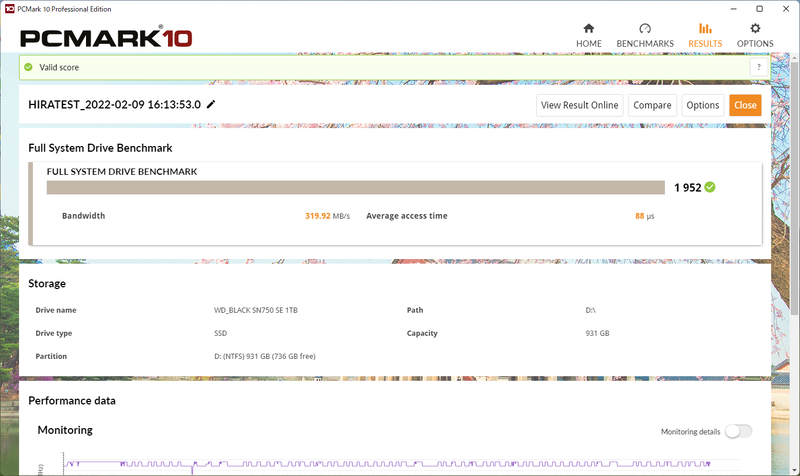Image resolution: width=800 pixels, height=476 pixels.
Task: Click the Storage section heading
Action: [x=47, y=283]
